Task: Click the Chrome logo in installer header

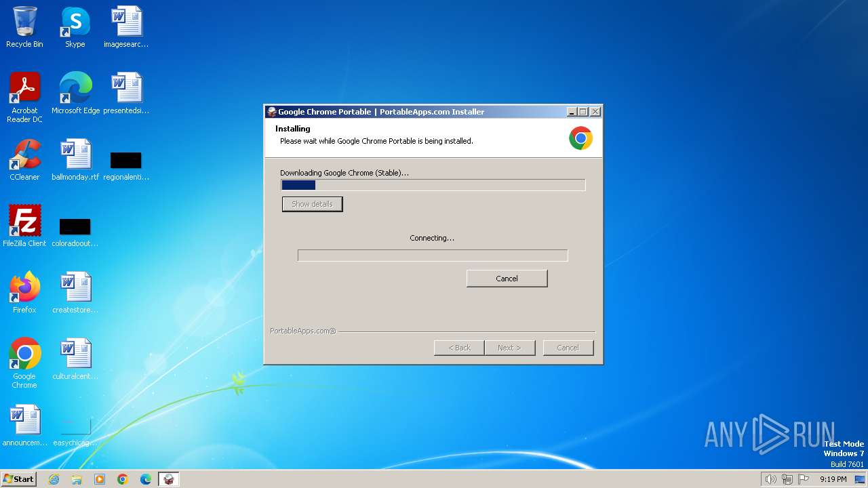Action: pos(580,138)
